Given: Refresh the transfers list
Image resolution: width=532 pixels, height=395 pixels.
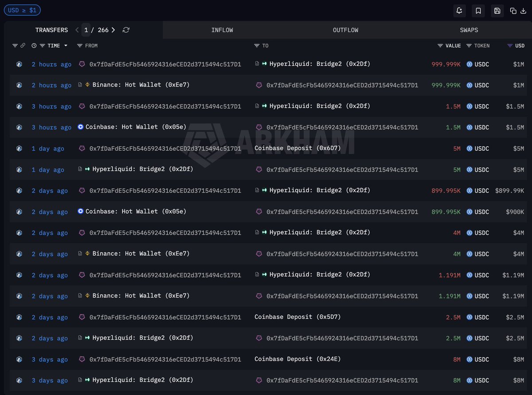Looking at the screenshot, I should [126, 30].
